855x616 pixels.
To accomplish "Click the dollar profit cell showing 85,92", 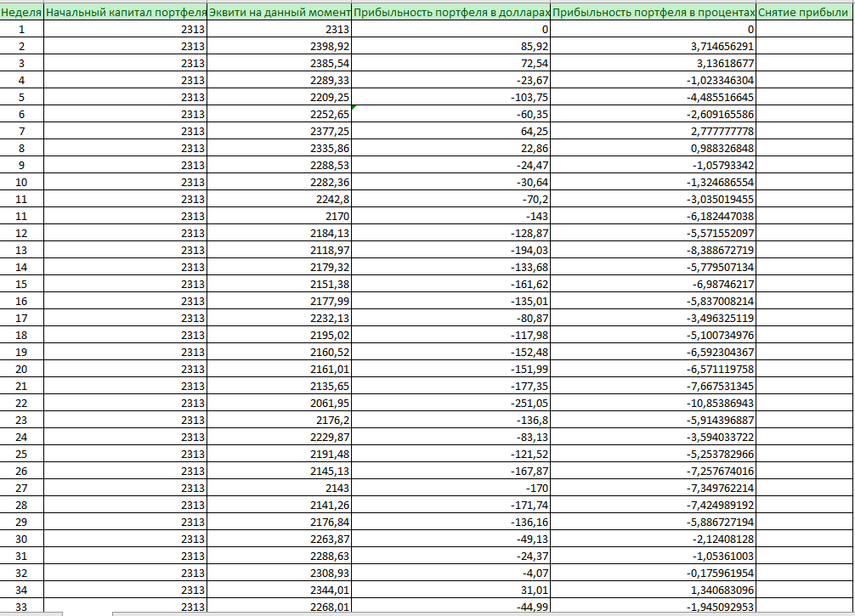I will click(x=451, y=46).
